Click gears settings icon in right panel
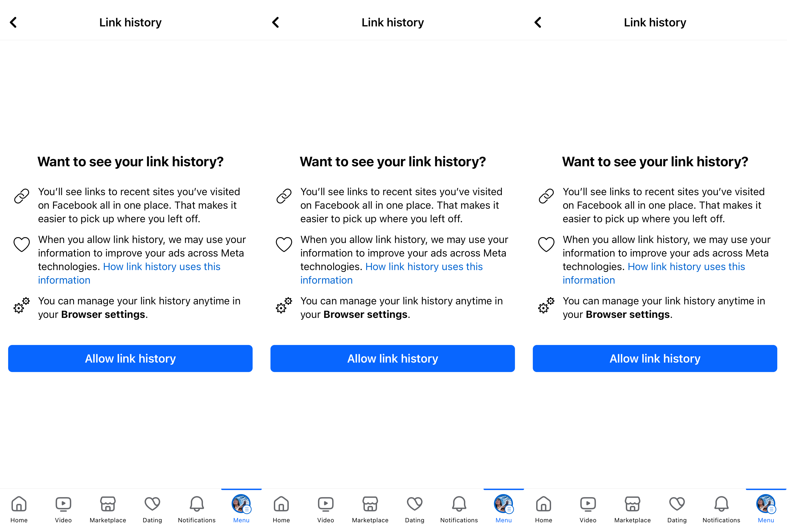This screenshot has width=787, height=532. coord(547,305)
